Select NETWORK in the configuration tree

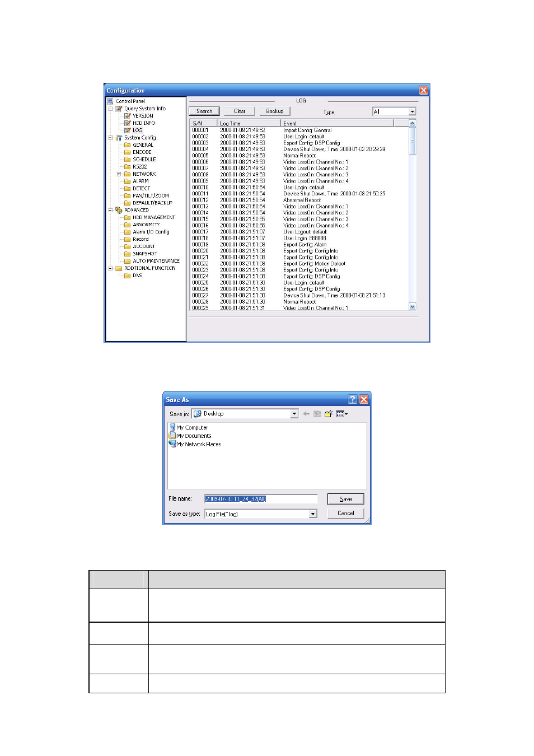[x=144, y=174]
